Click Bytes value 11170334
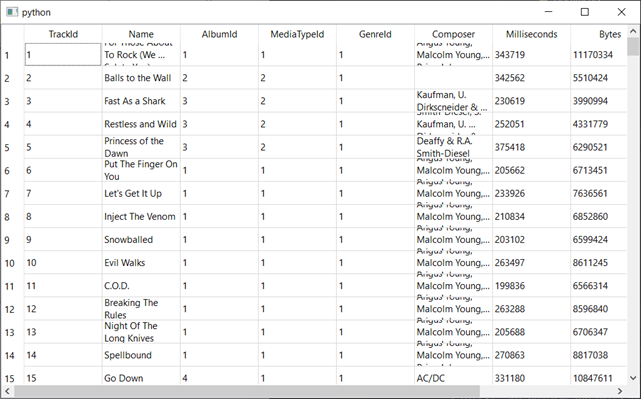Viewport: 641px width, 399px height. [x=599, y=55]
